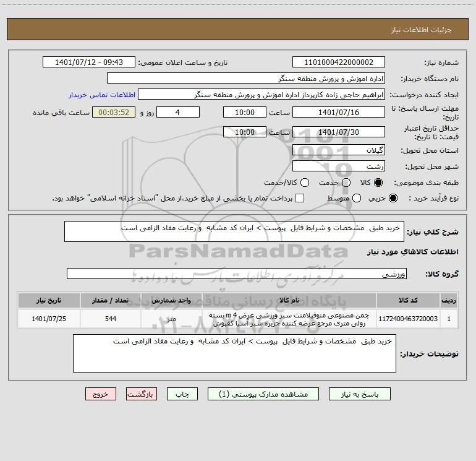476x461 pixels.
Task: Click the announcement date field 1401/07/12 - 09:43
Action: point(89,62)
